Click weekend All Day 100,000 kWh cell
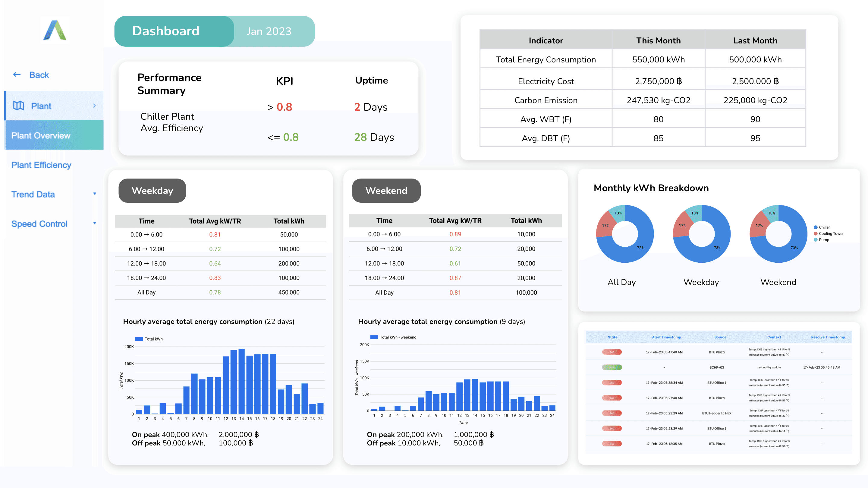868x488 pixels. click(526, 293)
